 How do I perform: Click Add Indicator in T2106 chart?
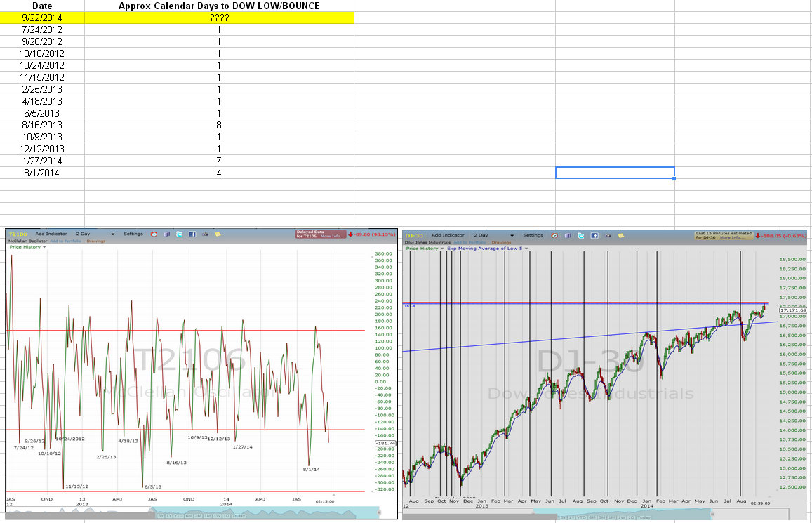point(51,234)
